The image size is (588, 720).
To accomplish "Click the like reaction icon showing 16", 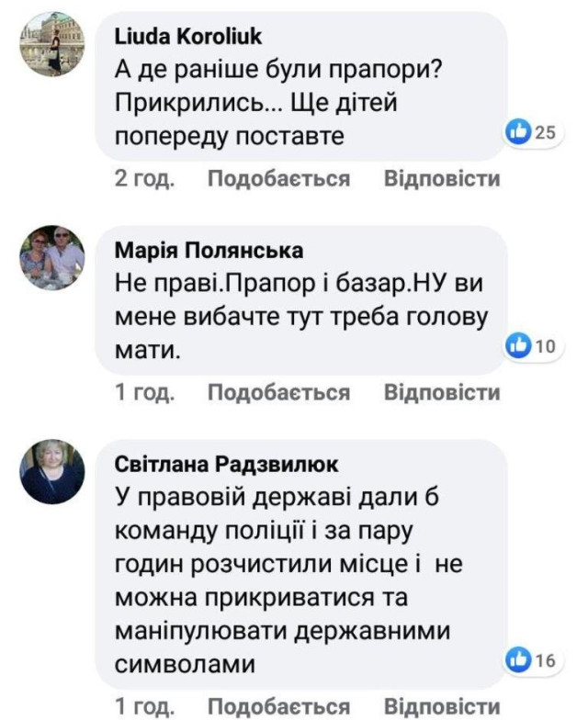I will click(520, 659).
